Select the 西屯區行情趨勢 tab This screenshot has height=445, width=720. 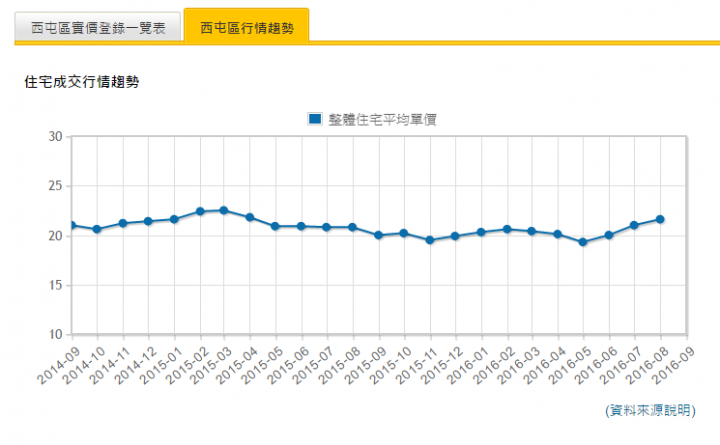pos(247,26)
